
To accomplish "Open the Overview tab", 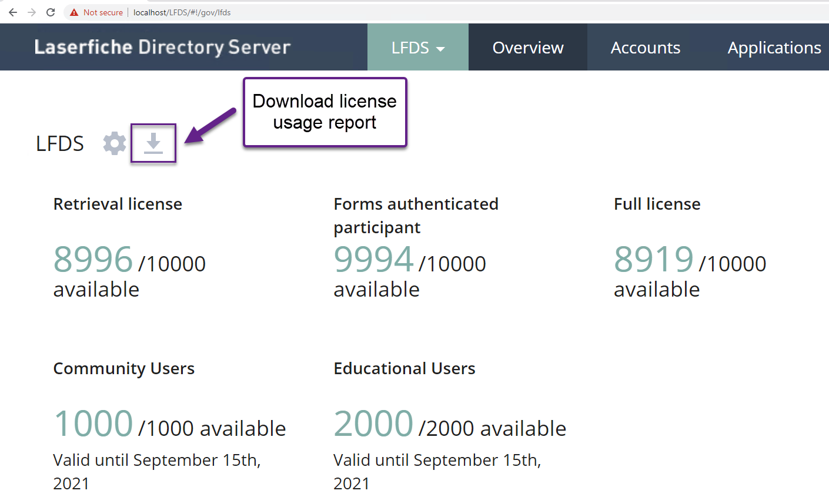I will 528,48.
